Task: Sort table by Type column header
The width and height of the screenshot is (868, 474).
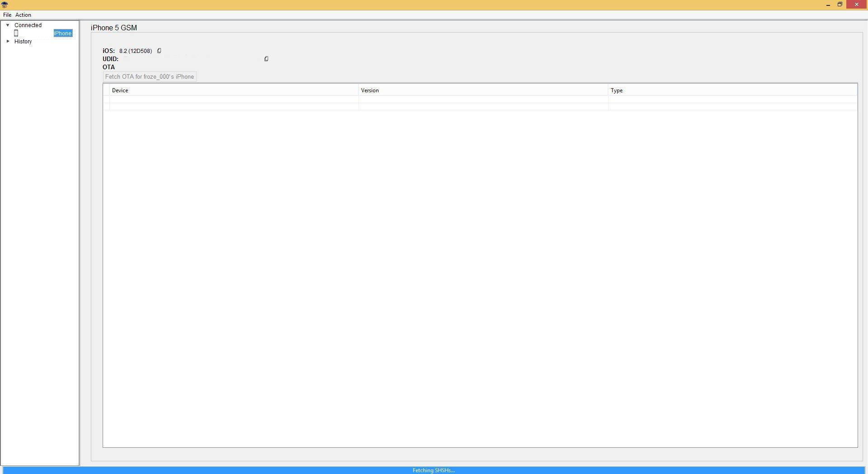Action: click(x=617, y=90)
